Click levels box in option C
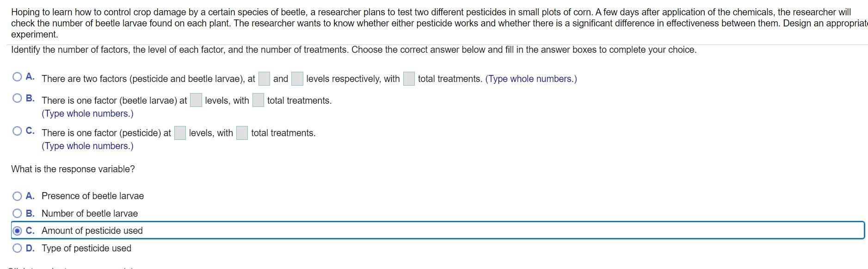 pyautogui.click(x=180, y=133)
